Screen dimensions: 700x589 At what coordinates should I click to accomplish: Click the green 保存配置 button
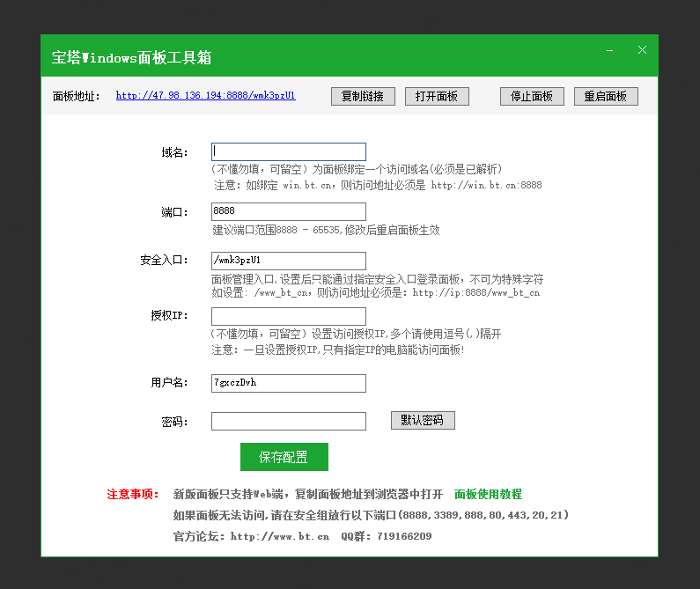click(x=284, y=457)
